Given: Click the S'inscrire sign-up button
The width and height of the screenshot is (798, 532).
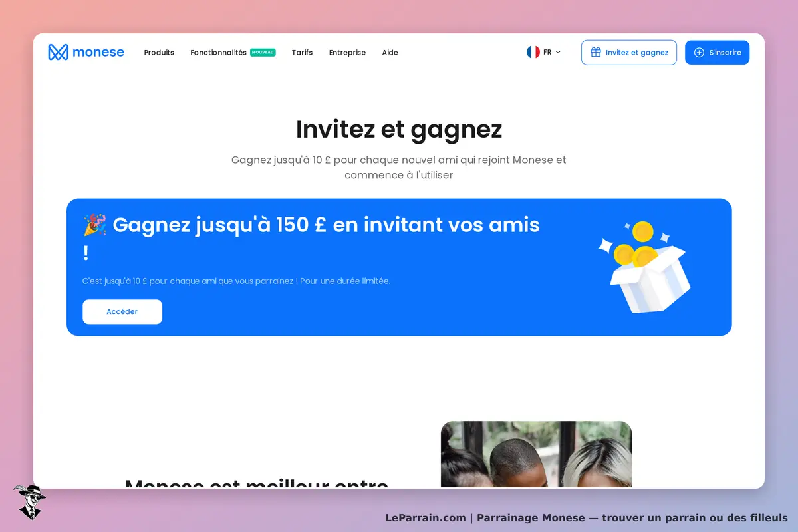Looking at the screenshot, I should (717, 53).
